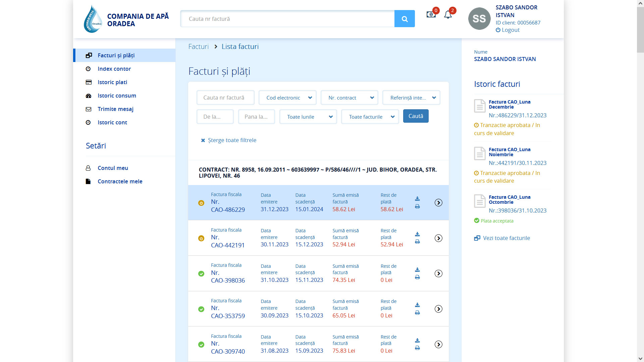Open Index contor in the sidebar
Viewport: 644px width, 362px height.
tap(114, 69)
